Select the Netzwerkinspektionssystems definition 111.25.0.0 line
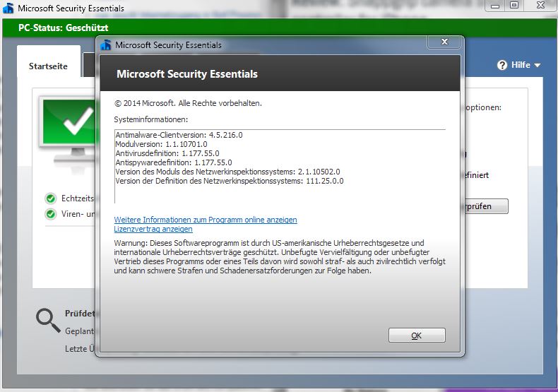The width and height of the screenshot is (558, 392). pyautogui.click(x=230, y=181)
